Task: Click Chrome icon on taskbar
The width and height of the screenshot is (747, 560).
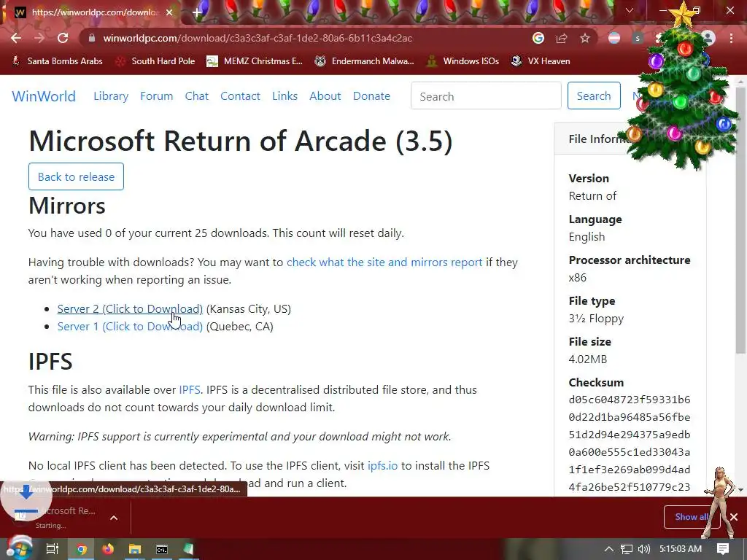Action: pyautogui.click(x=82, y=549)
